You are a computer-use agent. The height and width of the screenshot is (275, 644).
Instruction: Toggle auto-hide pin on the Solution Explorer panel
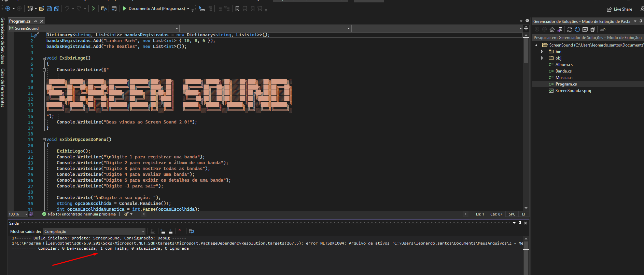click(x=641, y=21)
